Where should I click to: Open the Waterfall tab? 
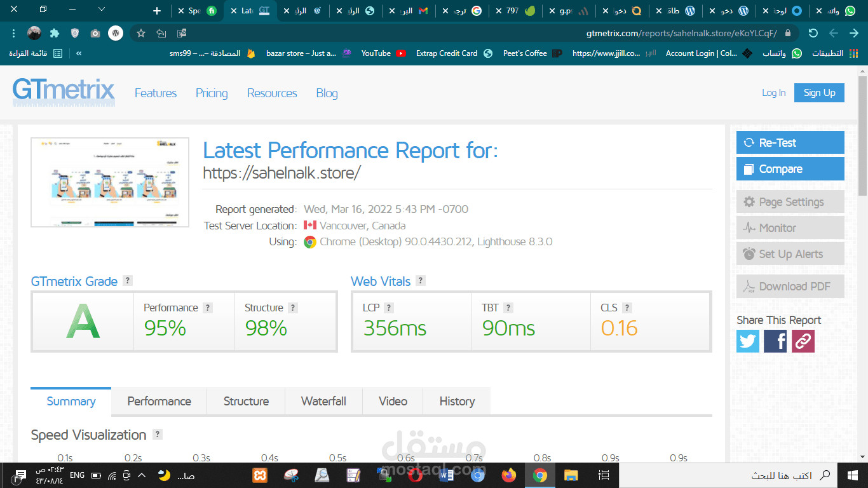[323, 402]
